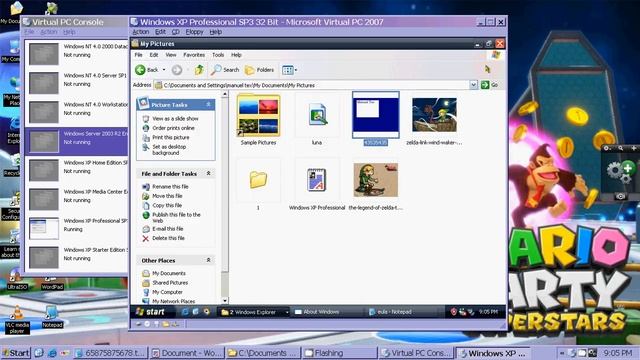The height and width of the screenshot is (360, 640).
Task: Click the greyed Forward arrow button
Action: [177, 70]
